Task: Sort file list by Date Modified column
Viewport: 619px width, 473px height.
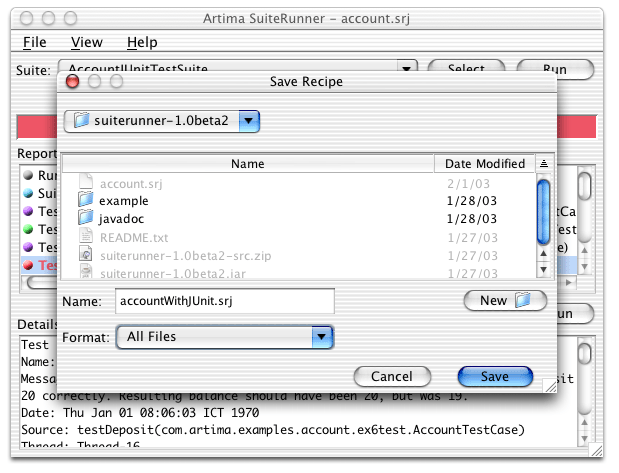Action: 485,163
